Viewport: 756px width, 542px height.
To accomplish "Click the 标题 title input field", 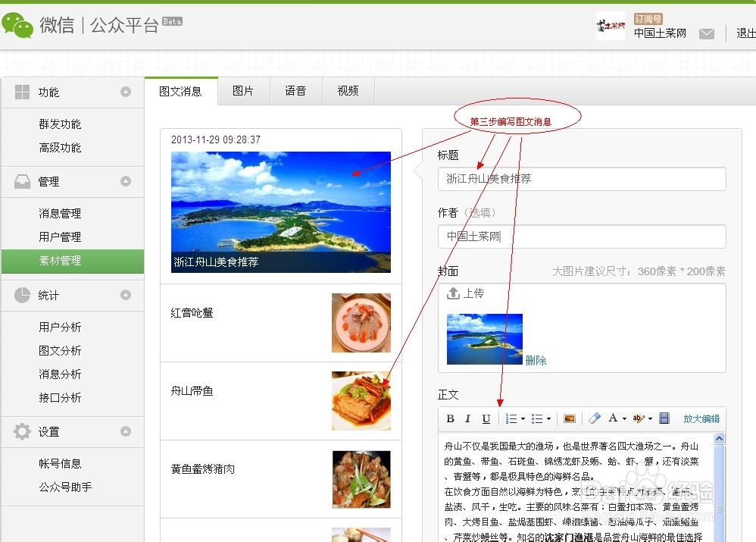I will click(581, 178).
